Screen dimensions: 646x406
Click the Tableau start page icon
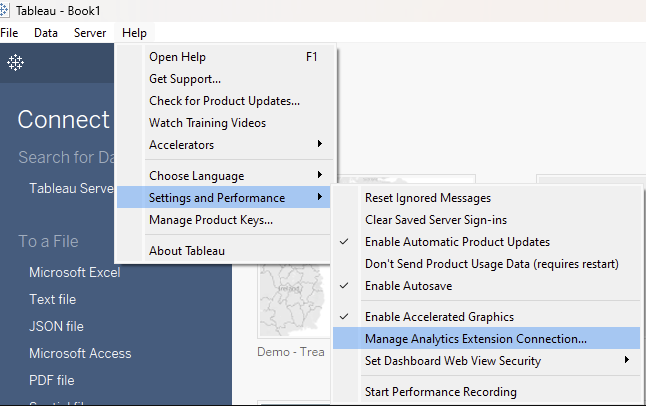click(16, 63)
